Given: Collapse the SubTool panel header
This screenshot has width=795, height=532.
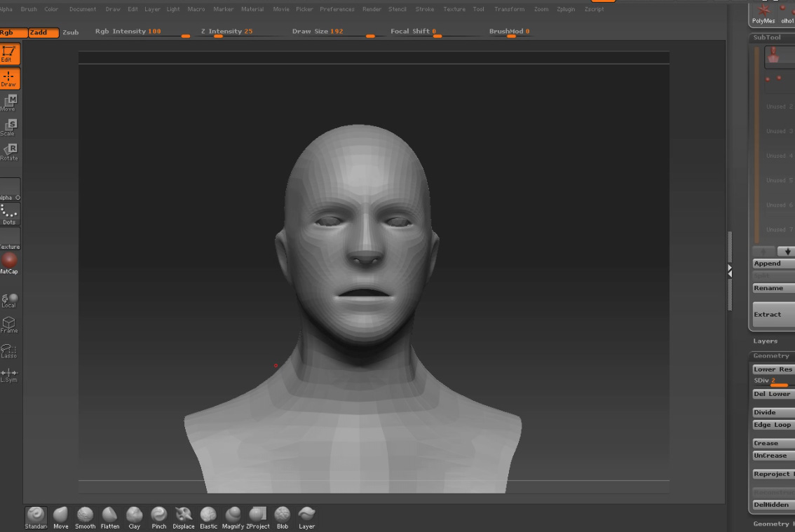Looking at the screenshot, I should point(767,38).
